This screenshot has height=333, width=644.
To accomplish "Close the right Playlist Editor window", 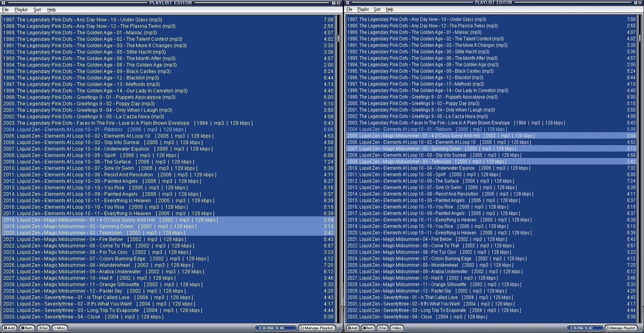I will (x=640, y=2).
